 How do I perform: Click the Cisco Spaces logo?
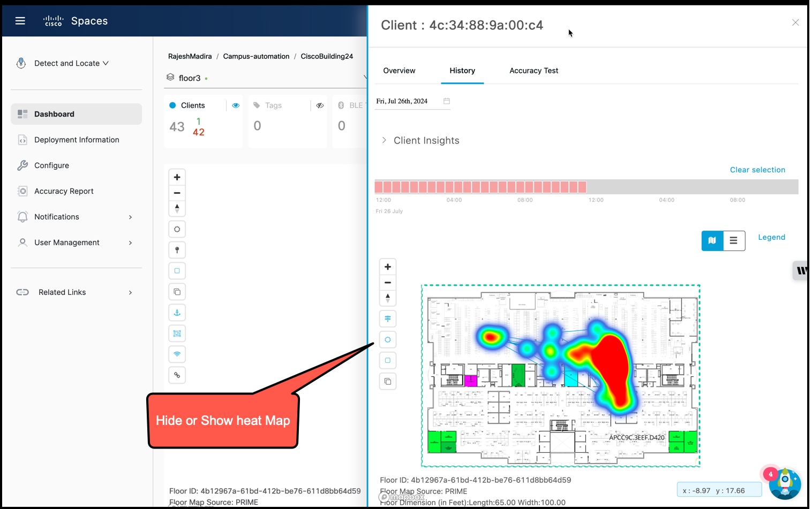(76, 21)
